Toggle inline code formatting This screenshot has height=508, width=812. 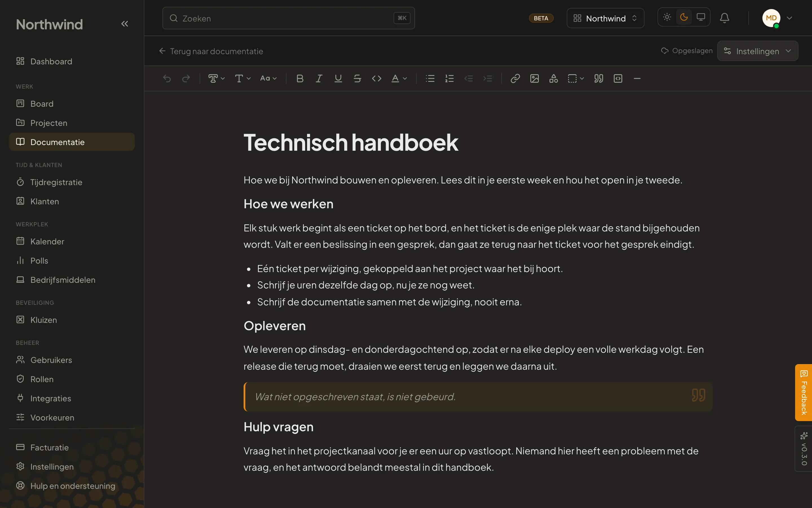point(376,79)
